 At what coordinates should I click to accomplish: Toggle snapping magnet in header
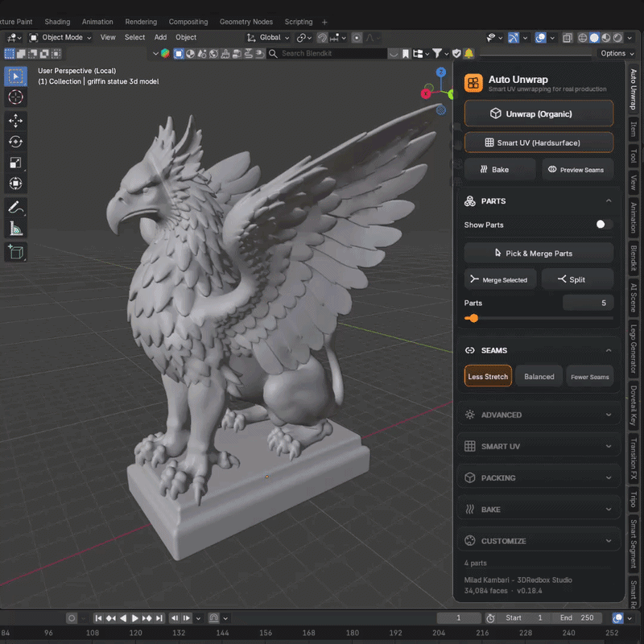323,38
